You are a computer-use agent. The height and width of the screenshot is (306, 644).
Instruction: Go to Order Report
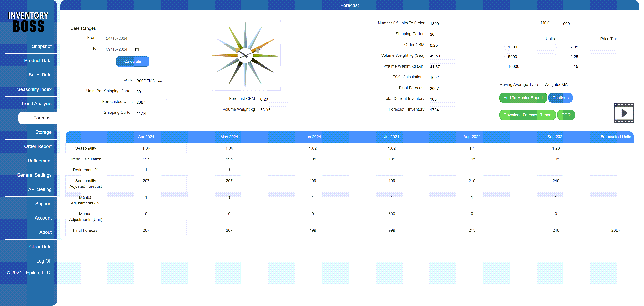pyautogui.click(x=38, y=146)
